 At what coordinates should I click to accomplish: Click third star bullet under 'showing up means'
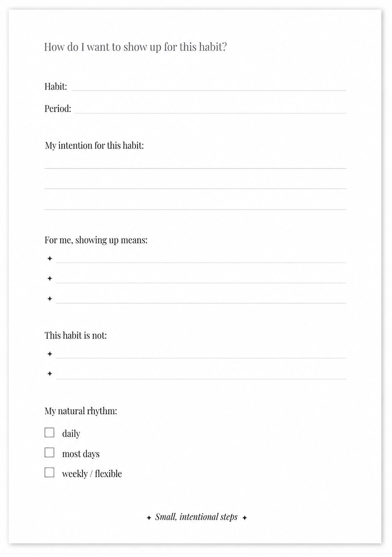point(50,299)
